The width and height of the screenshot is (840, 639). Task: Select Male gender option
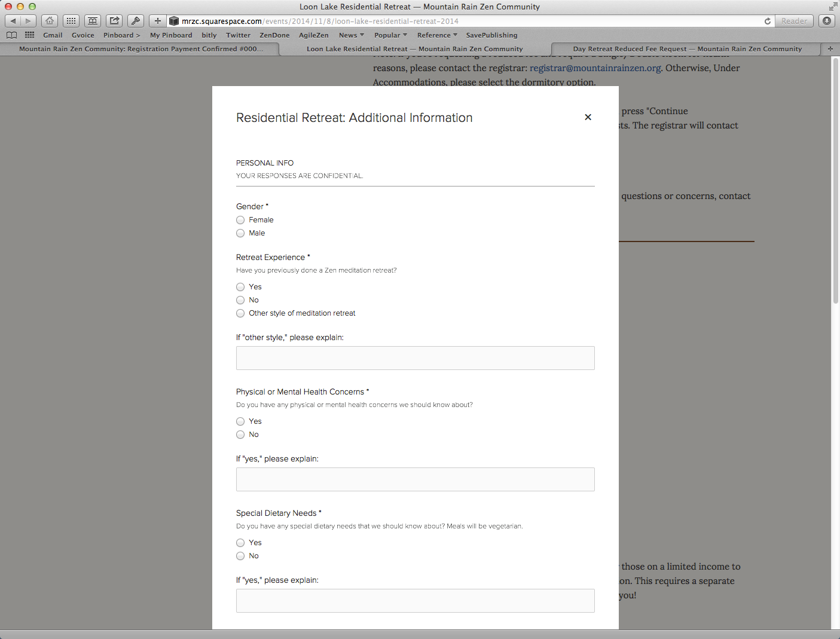point(240,233)
